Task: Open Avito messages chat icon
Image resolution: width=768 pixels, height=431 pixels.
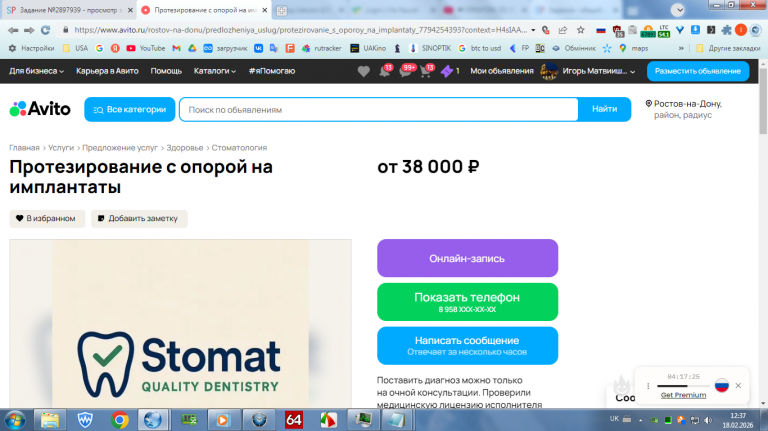Action: 406,72
